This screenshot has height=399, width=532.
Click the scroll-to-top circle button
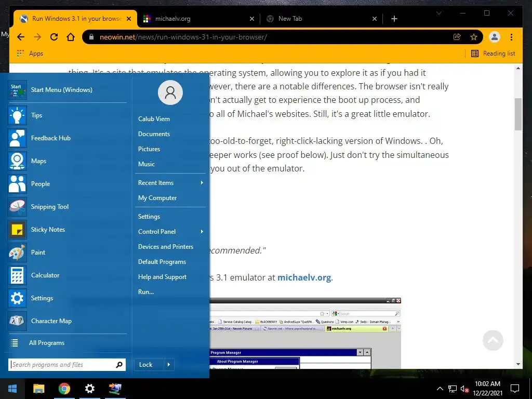[x=493, y=340]
